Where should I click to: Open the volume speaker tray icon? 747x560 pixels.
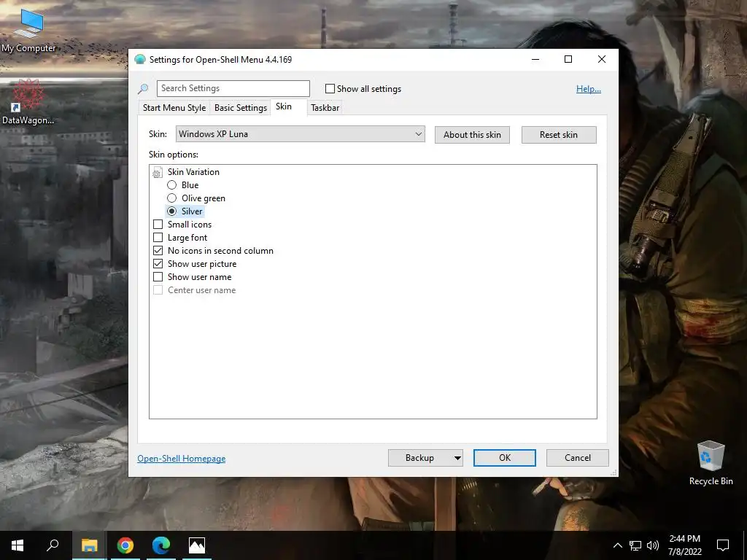[x=653, y=545]
